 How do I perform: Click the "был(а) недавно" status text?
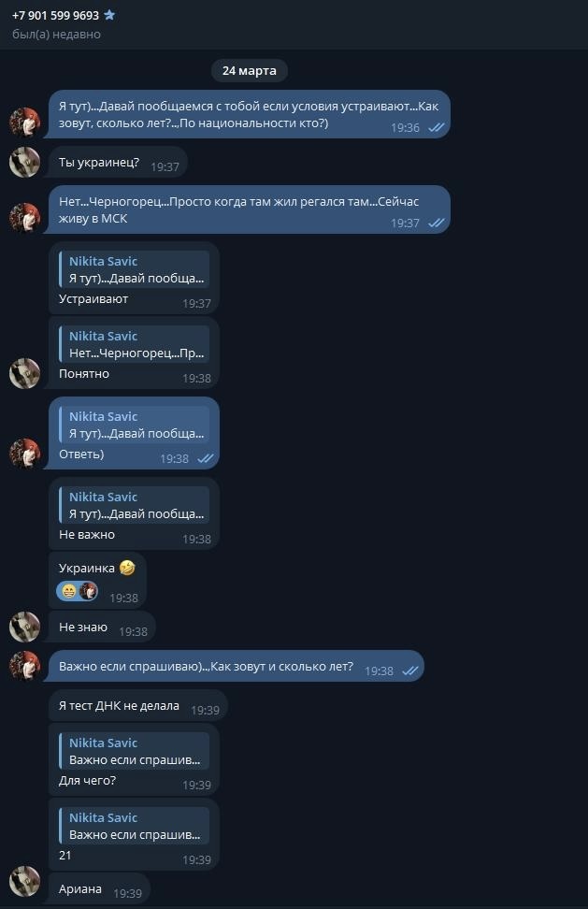56,35
